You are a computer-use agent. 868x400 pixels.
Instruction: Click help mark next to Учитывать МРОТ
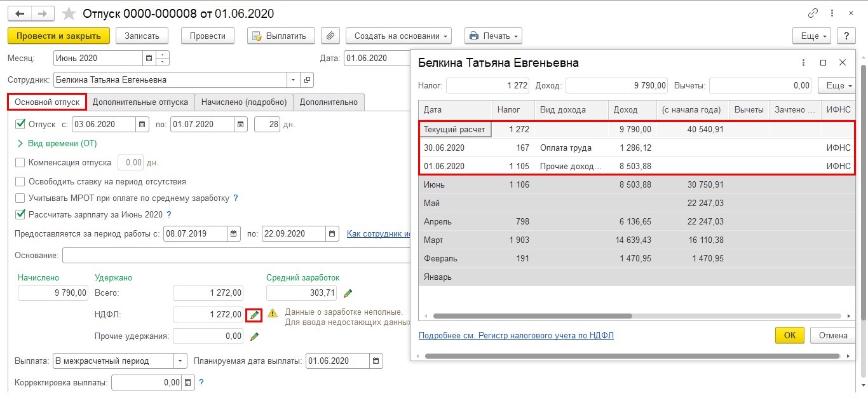(x=235, y=198)
